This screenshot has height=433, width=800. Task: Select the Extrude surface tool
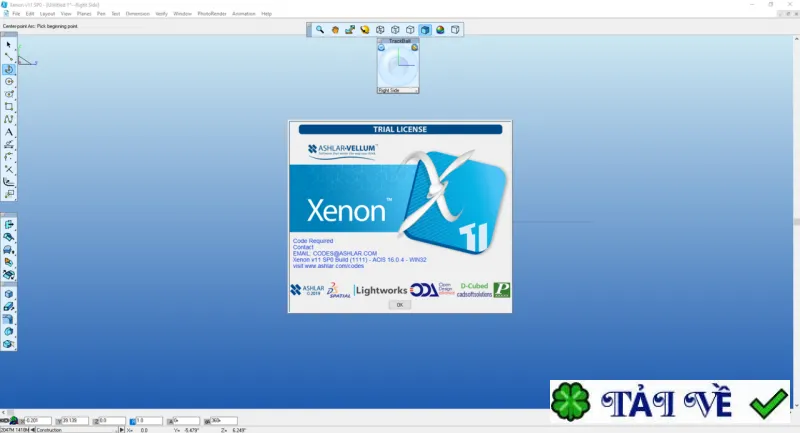pyautogui.click(x=9, y=224)
